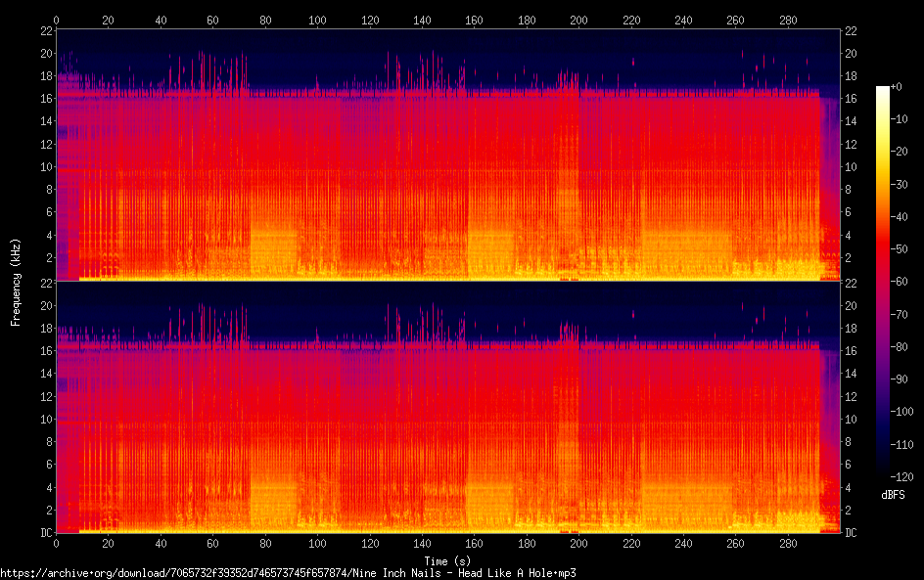Click the "0" tick on the bottom time axis
The width and height of the screenshot is (924, 580).
coord(56,544)
